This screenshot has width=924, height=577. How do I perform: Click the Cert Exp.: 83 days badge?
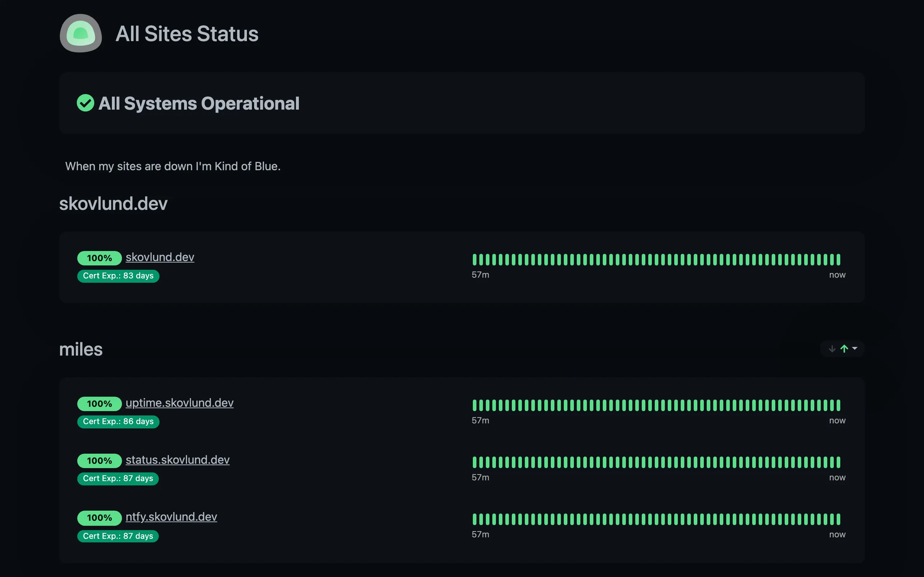click(118, 276)
